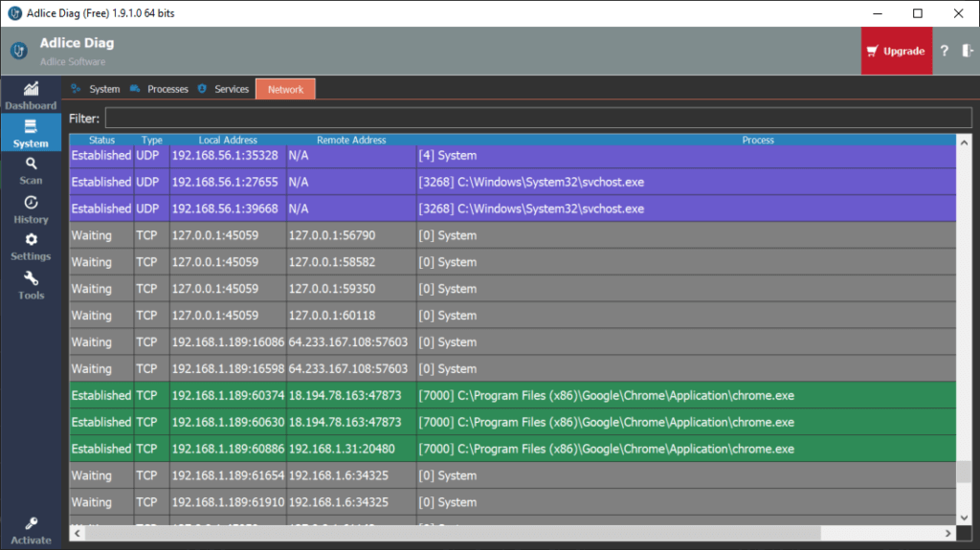Sort by the Process column header

pos(757,141)
